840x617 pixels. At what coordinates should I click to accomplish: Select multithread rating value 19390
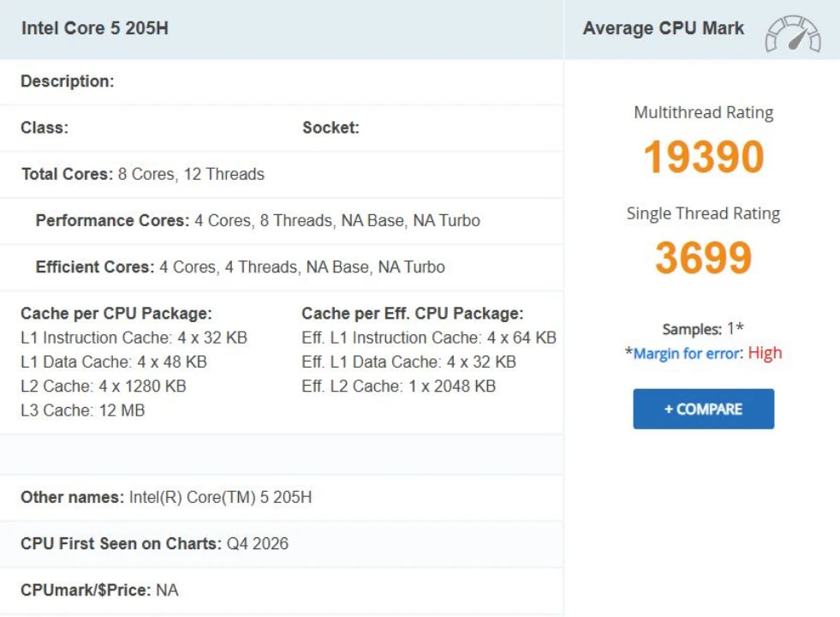pyautogui.click(x=703, y=157)
